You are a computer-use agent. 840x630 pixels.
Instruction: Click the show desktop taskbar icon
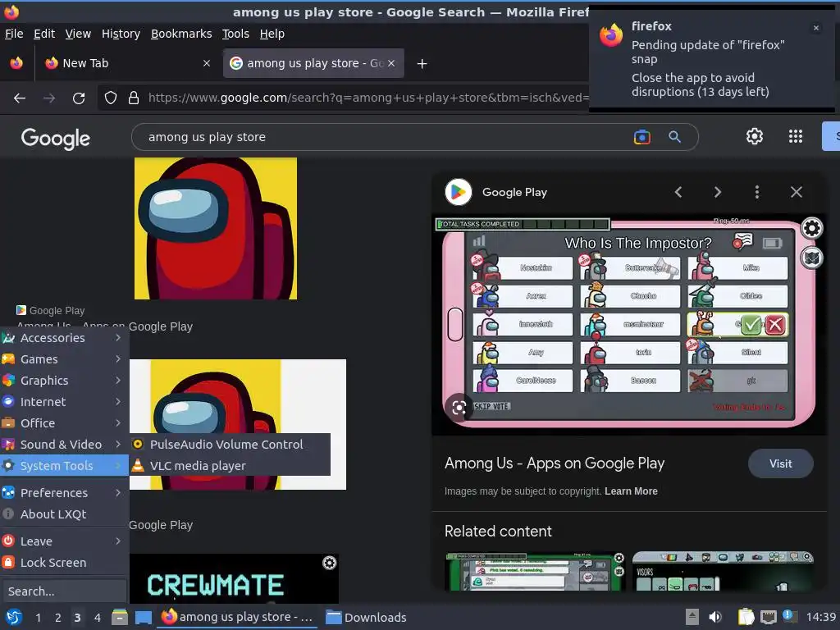pyautogui.click(x=143, y=617)
